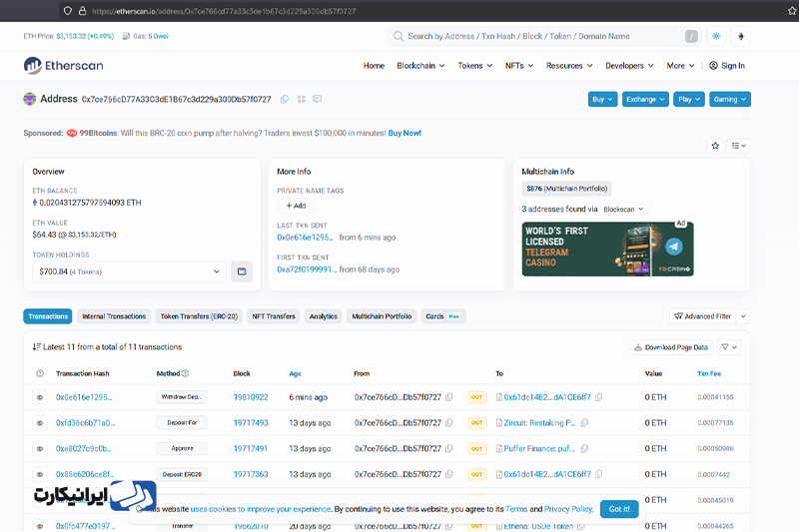Open block 19810922
Image resolution: width=799 pixels, height=532 pixels.
pos(251,397)
